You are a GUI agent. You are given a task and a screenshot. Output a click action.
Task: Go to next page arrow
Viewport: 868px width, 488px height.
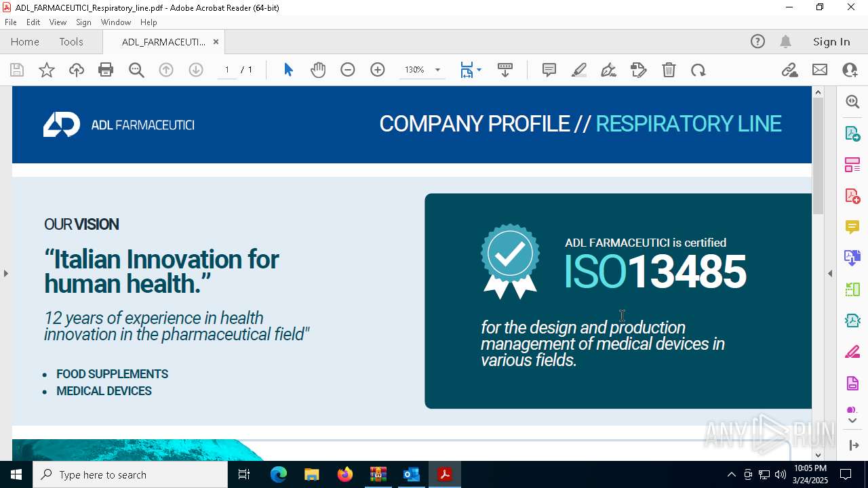196,70
